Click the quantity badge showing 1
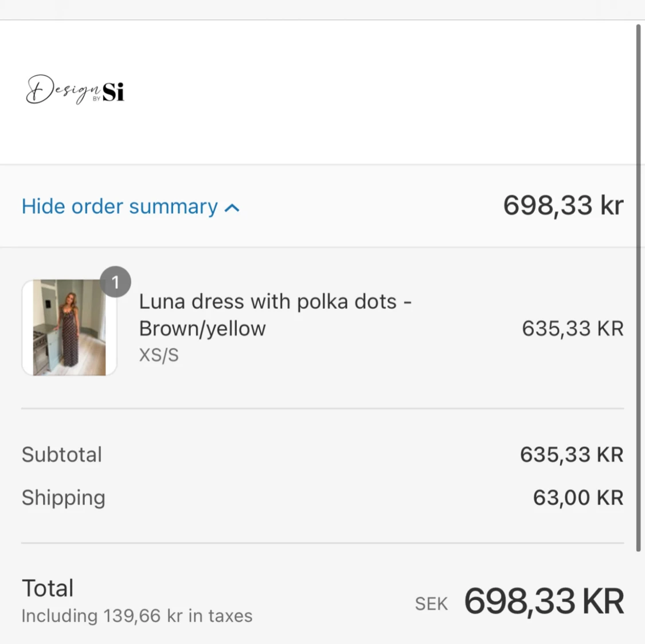This screenshot has height=644, width=645. tap(115, 282)
